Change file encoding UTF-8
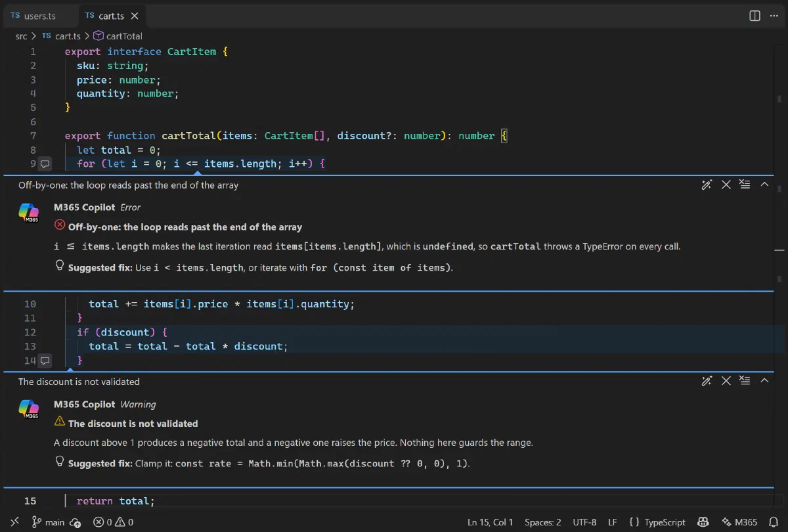Image resolution: width=788 pixels, height=532 pixels. click(x=584, y=522)
